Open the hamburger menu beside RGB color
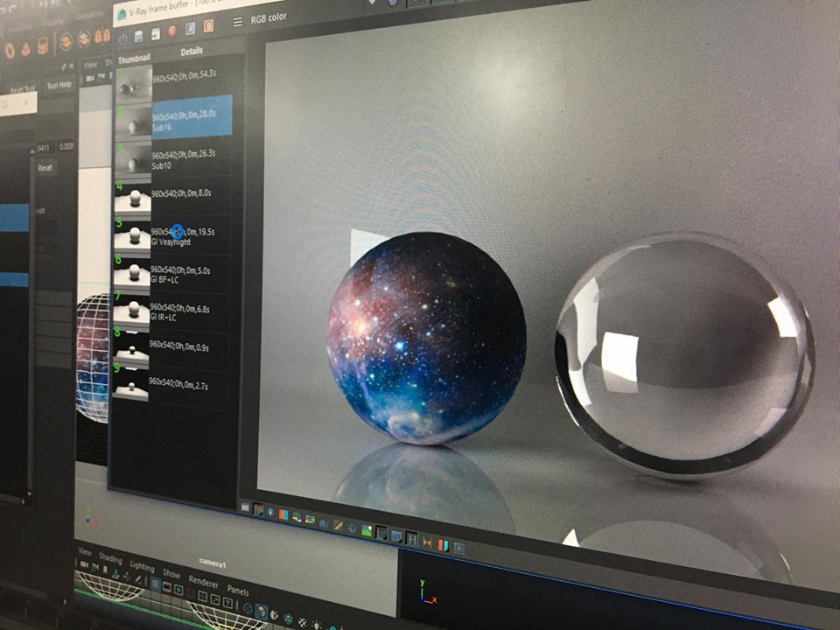Screen dimensions: 840x630 coord(238,21)
